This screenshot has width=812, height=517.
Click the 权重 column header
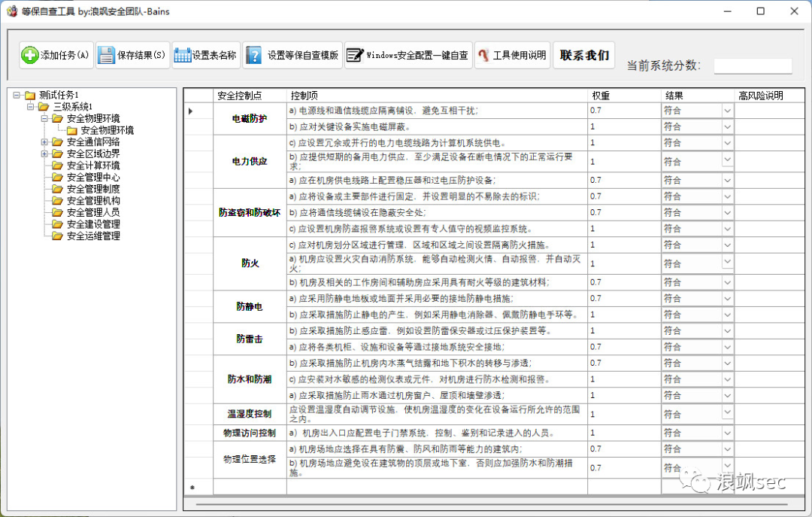[625, 96]
